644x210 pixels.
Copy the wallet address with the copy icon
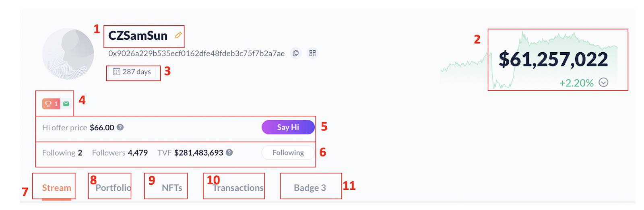click(x=296, y=53)
